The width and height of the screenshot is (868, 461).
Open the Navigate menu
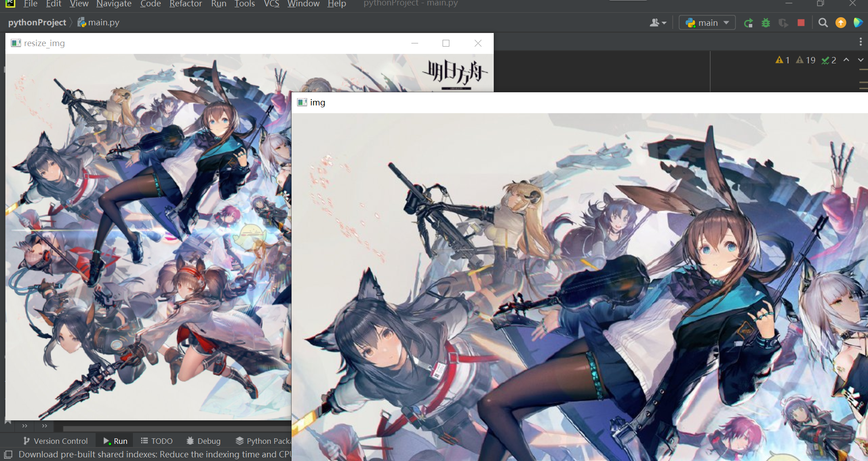[x=114, y=4]
